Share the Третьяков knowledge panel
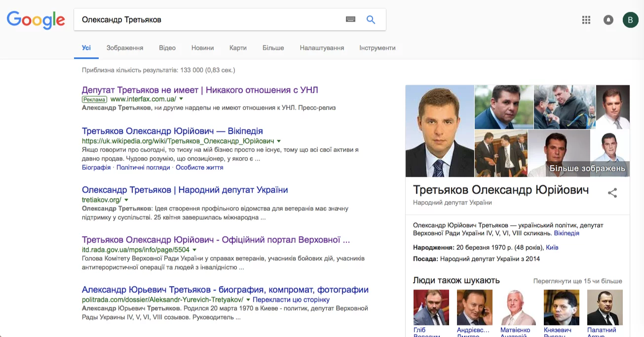 (x=612, y=193)
